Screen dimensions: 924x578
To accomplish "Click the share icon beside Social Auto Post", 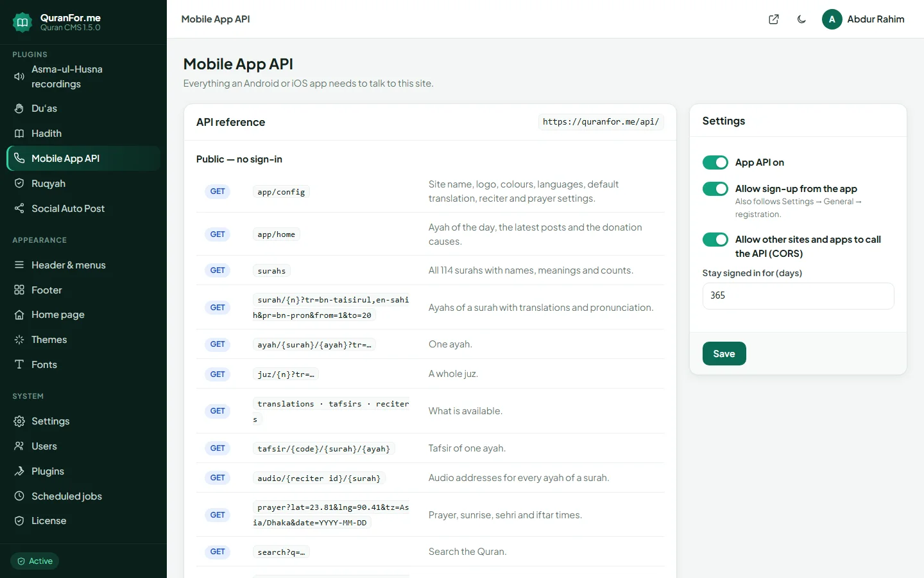I will [x=19, y=208].
